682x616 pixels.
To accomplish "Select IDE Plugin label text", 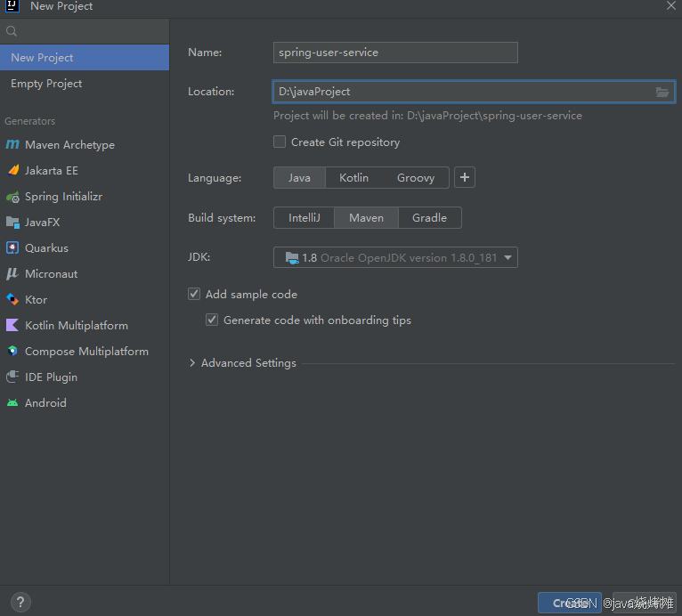I will click(51, 377).
